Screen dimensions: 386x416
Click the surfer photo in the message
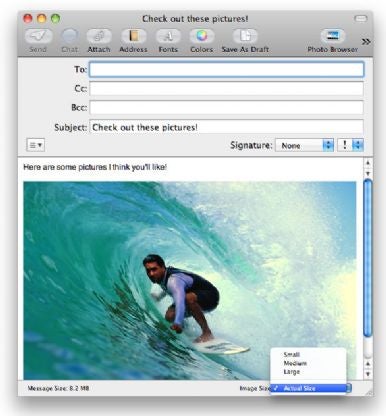(189, 280)
